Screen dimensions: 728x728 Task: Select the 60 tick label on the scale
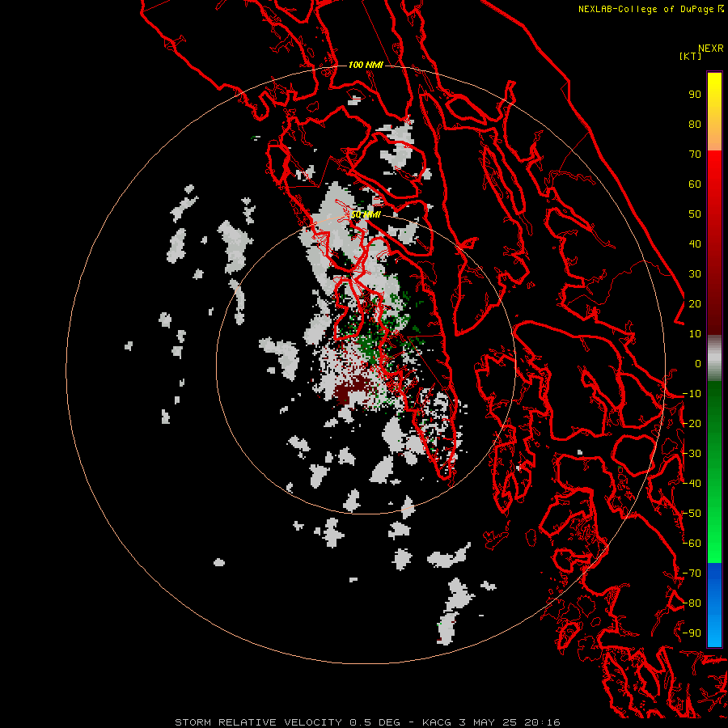(x=695, y=184)
